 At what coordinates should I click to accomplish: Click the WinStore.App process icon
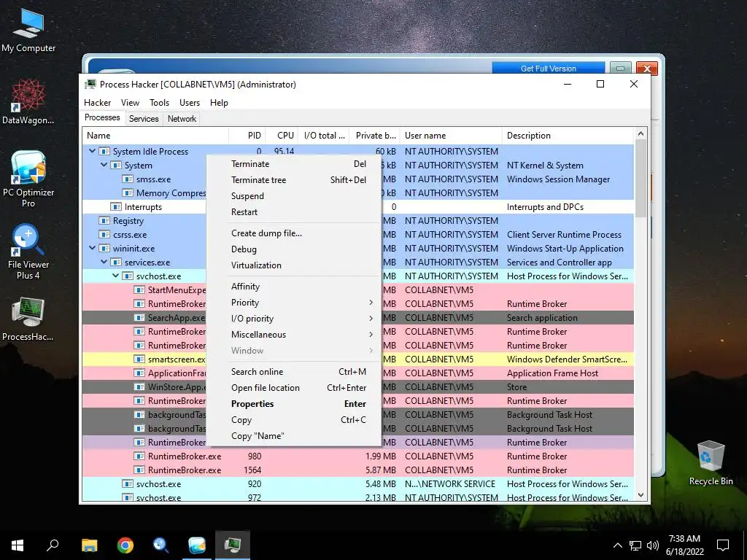click(x=139, y=387)
